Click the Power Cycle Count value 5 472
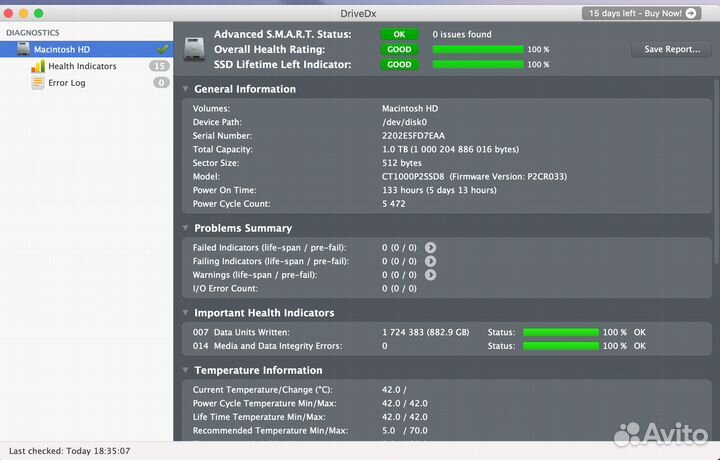Screen dimensions: 720x460 [394, 204]
